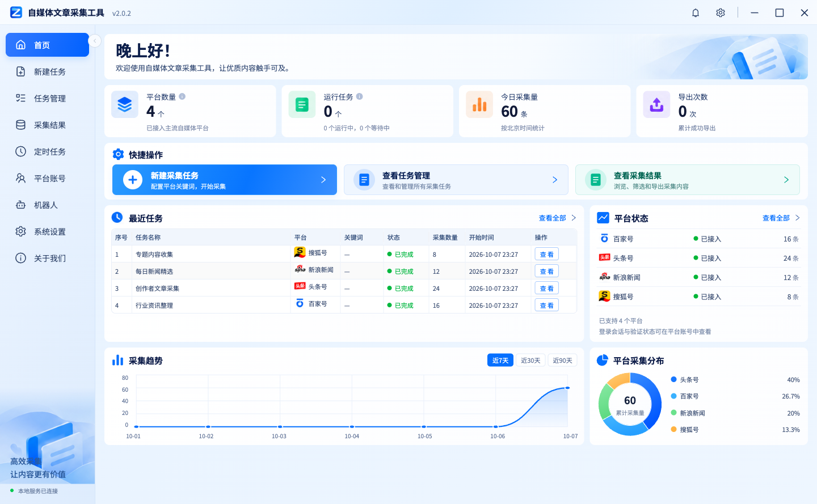The image size is (817, 504).
Task: Click the info hint beside 运行任务
Action: click(x=359, y=96)
